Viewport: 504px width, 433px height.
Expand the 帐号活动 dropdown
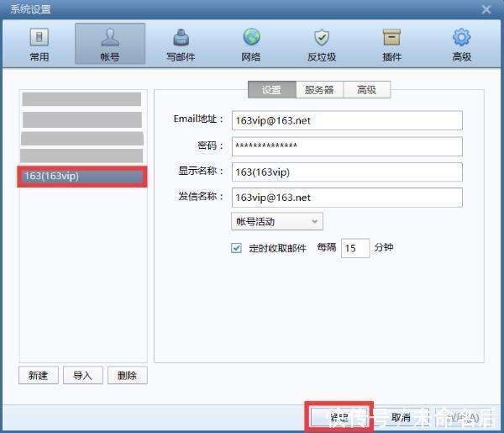(x=276, y=221)
